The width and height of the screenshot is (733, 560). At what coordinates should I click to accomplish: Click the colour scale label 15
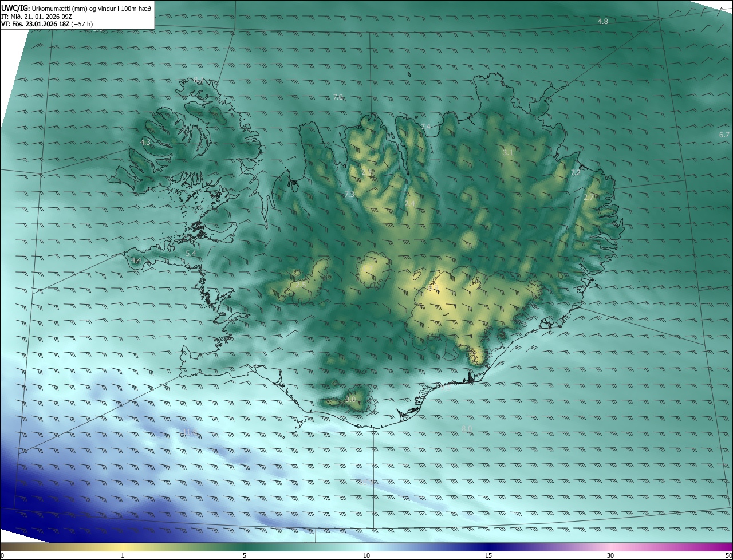pyautogui.click(x=488, y=555)
